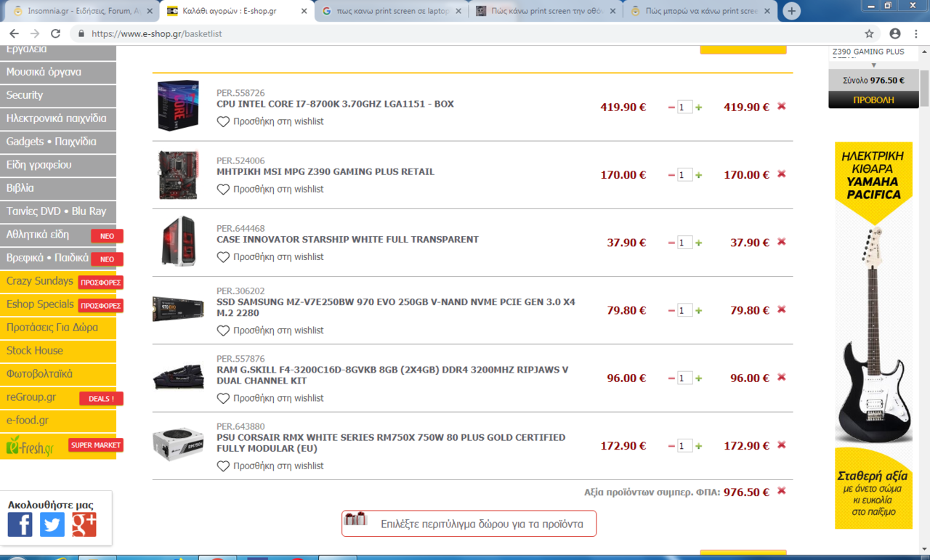
Task: Increase quantity of Corsair PSU
Action: pos(699,446)
